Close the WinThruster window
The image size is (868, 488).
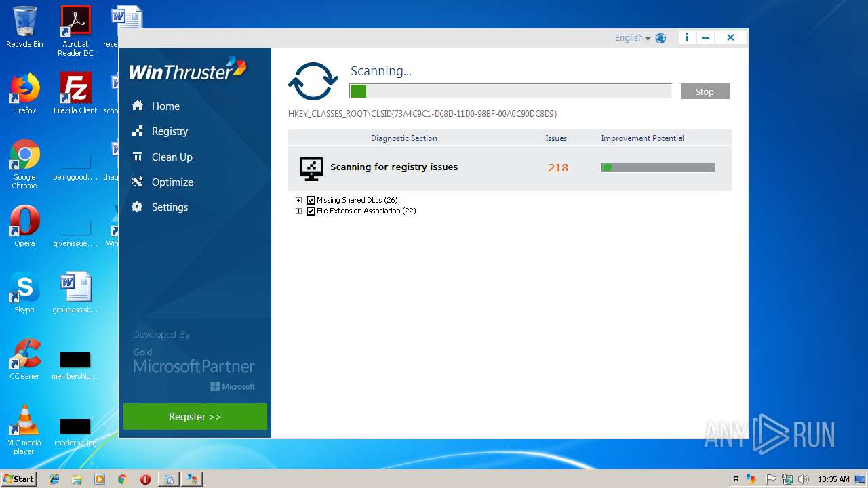(x=730, y=38)
